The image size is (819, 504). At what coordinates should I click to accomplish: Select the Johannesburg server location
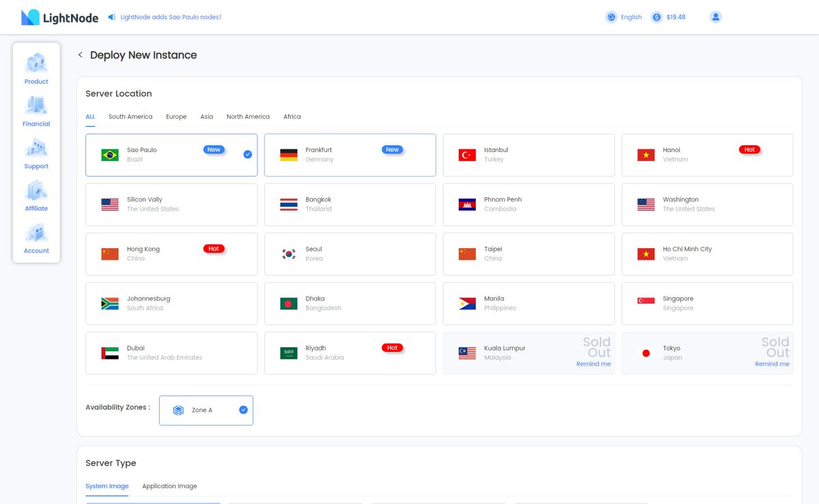pyautogui.click(x=171, y=303)
